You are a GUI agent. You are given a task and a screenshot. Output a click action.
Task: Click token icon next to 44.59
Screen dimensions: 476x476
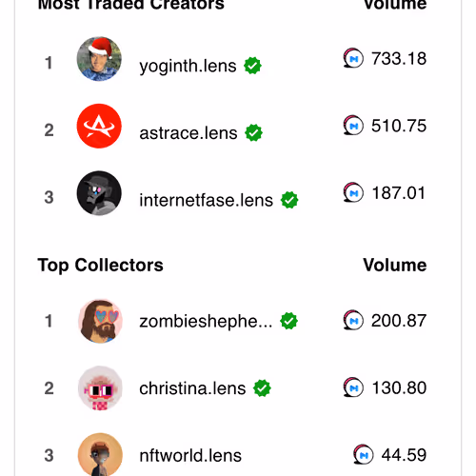(364, 454)
